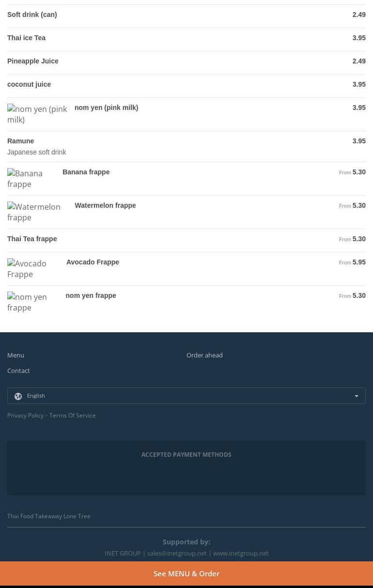Visit the www.inetgroup.net website link
Viewport: 373px width, 588px height.
tap(241, 553)
